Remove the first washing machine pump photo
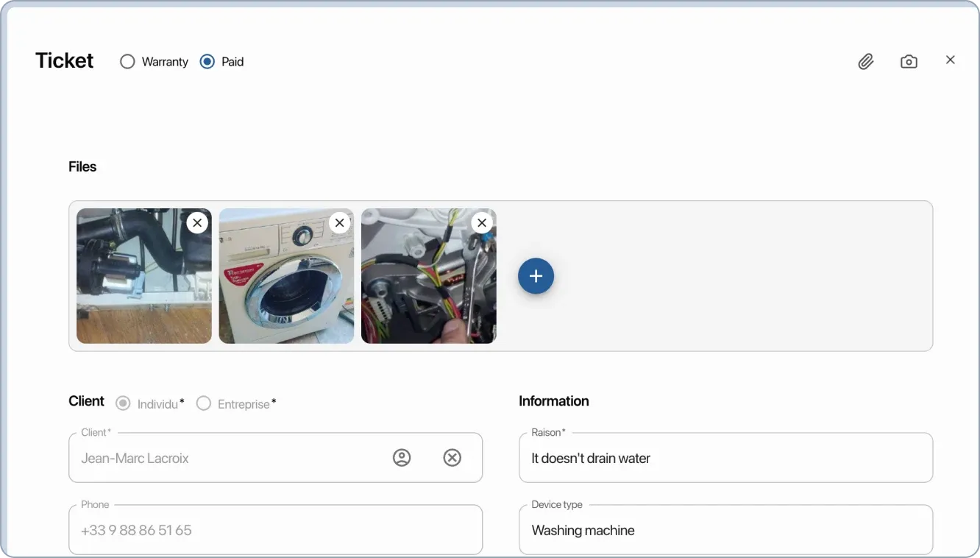 [197, 222]
